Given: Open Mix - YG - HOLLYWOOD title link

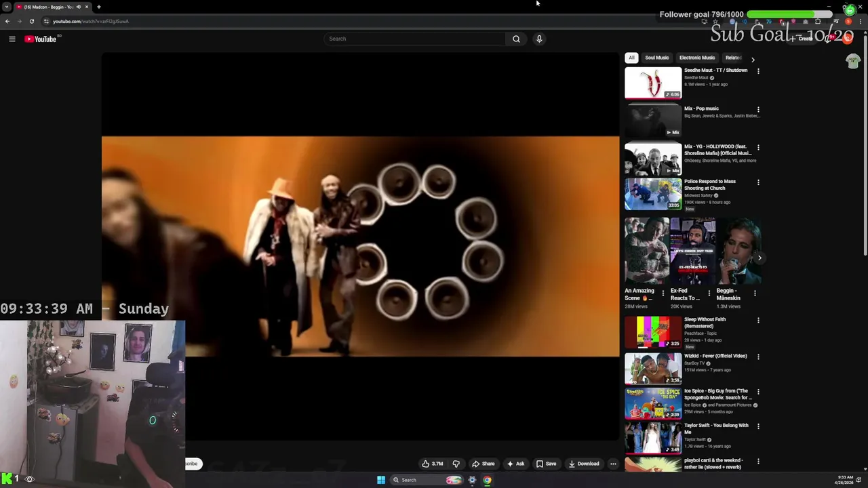Looking at the screenshot, I should coord(717,150).
